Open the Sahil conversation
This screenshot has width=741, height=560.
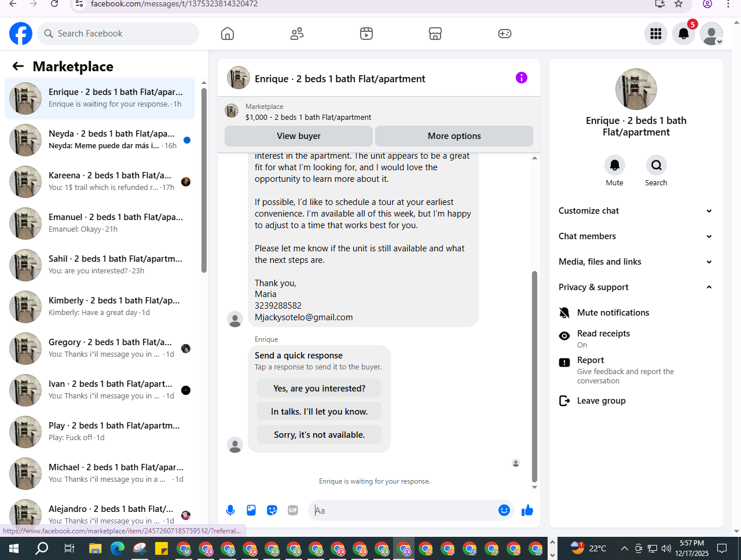click(x=100, y=265)
